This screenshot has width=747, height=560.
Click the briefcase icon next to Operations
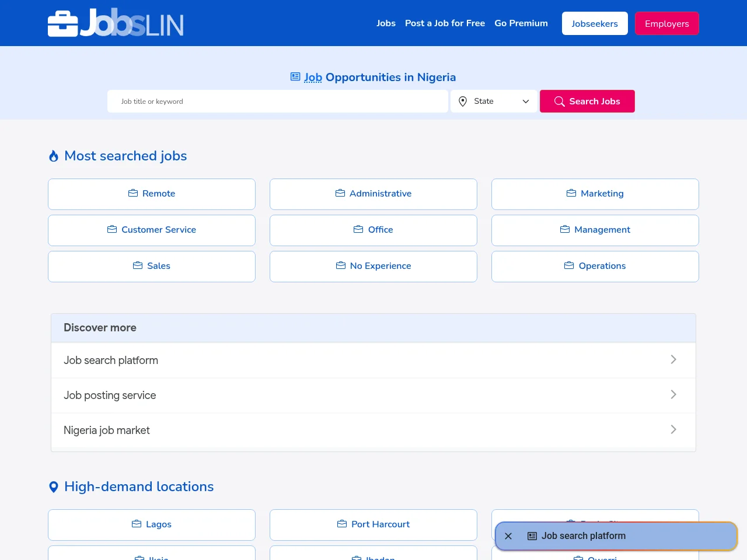[569, 265]
